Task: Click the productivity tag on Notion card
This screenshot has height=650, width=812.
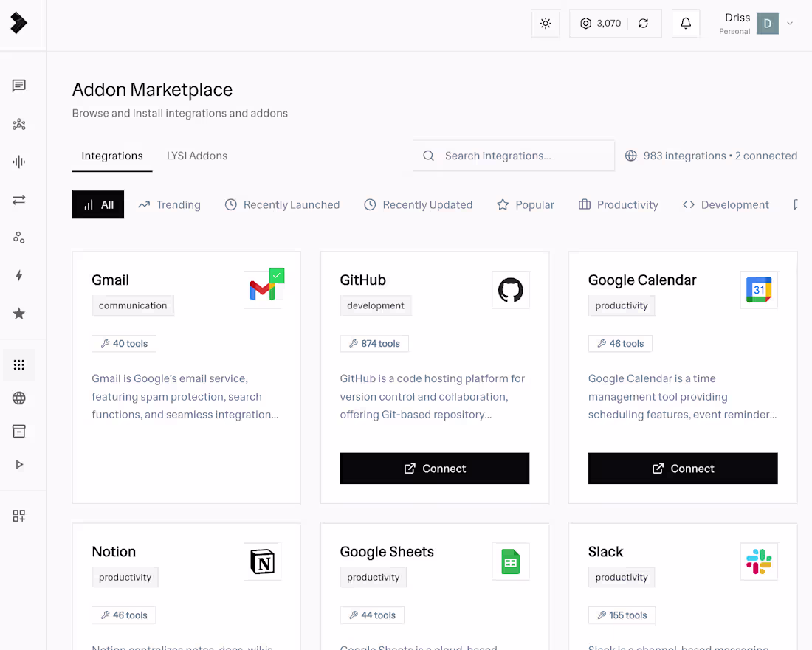Action: [x=125, y=577]
